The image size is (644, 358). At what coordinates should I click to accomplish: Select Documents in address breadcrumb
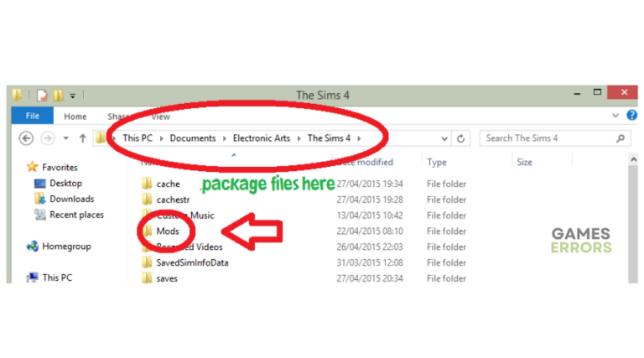point(193,138)
